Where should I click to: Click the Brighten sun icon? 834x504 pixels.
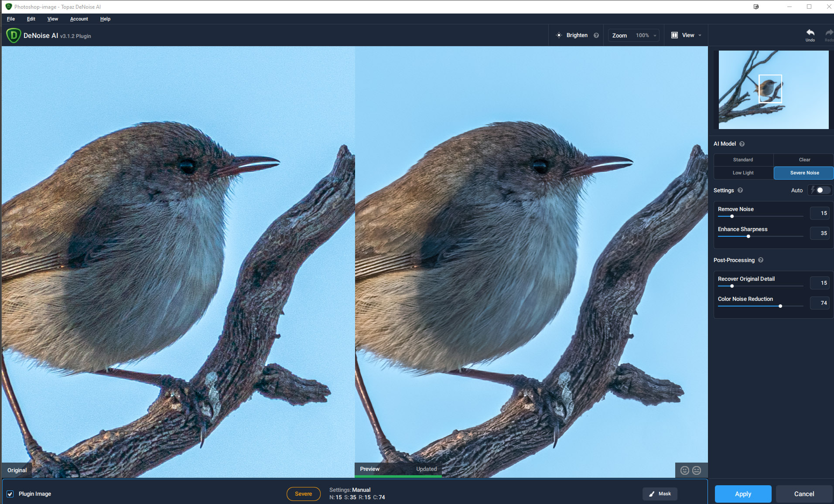[559, 35]
